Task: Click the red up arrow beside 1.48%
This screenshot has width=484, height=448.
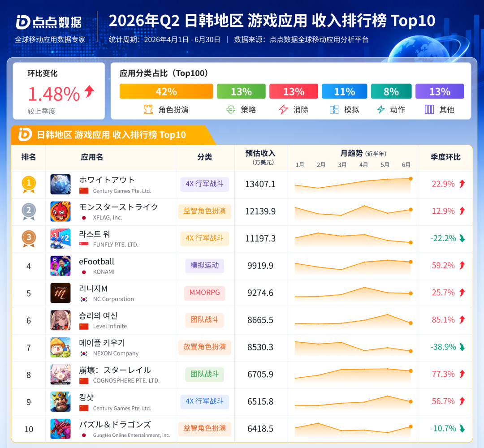Action: (90, 91)
